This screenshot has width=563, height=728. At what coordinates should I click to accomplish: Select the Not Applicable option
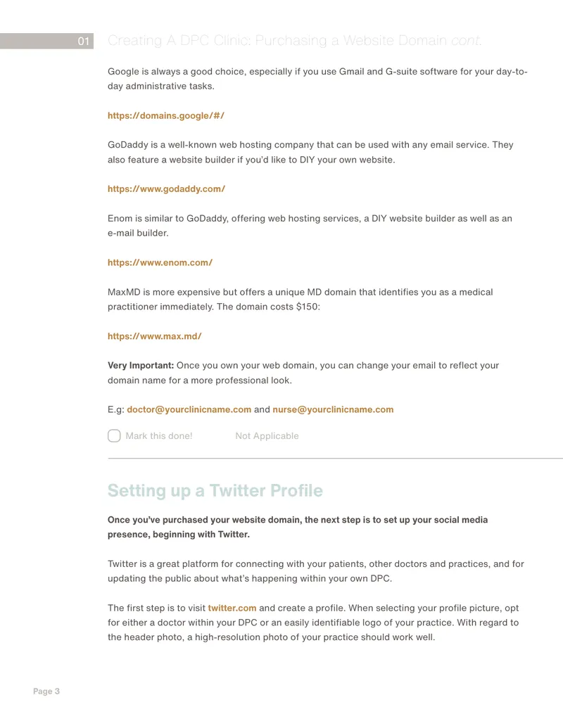tap(267, 436)
